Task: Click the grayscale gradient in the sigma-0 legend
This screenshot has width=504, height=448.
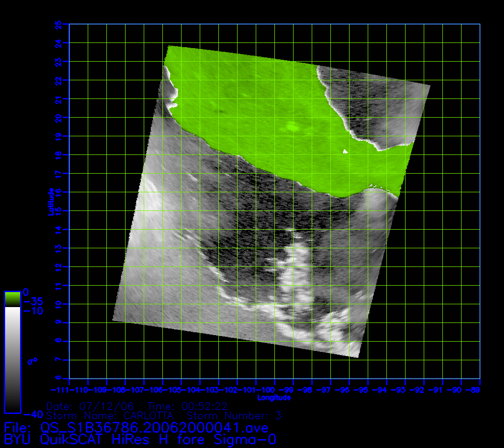Action: click(x=12, y=359)
